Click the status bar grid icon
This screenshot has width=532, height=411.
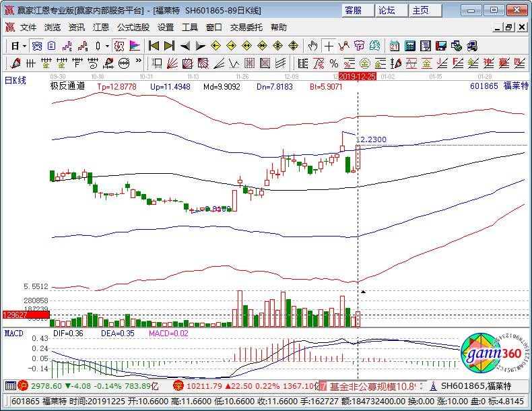(11, 386)
